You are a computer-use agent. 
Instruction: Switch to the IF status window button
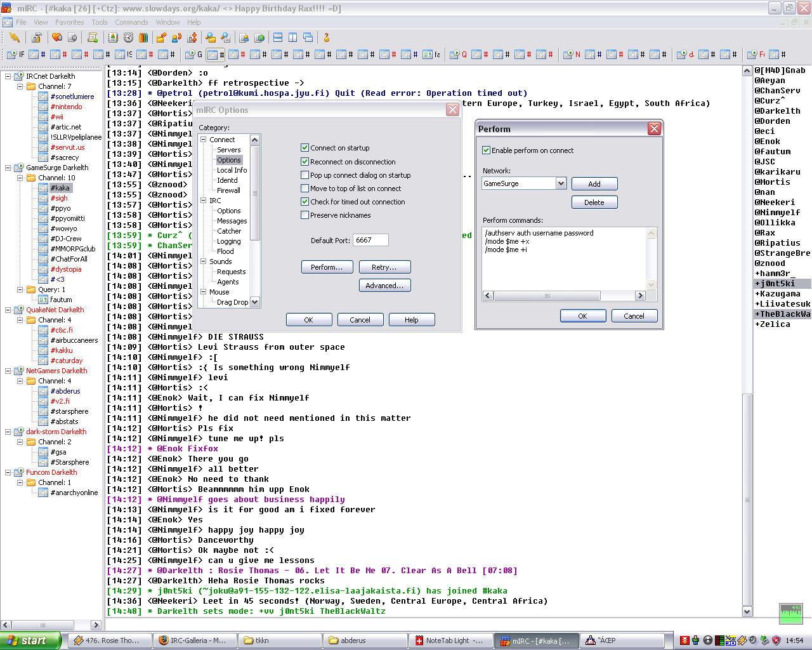16,55
